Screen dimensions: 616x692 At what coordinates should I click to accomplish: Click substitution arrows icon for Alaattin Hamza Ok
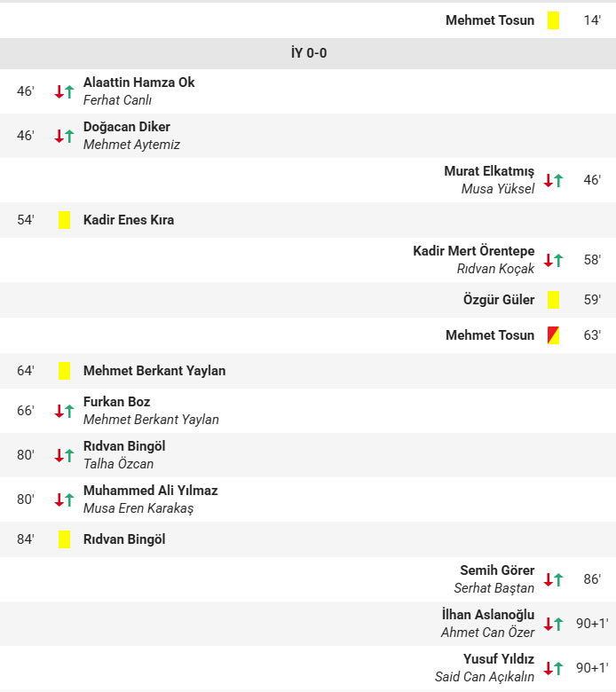click(64, 91)
